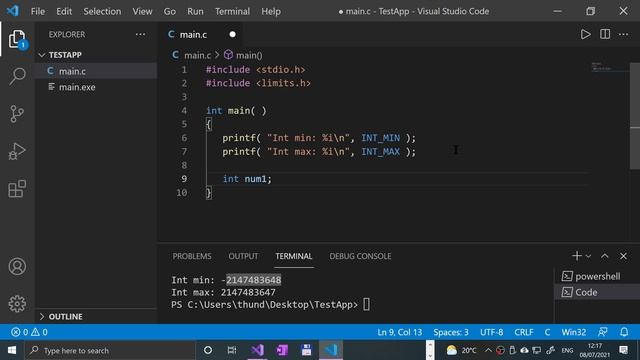
Task: Change end of line sequence CRLF
Action: click(524, 332)
